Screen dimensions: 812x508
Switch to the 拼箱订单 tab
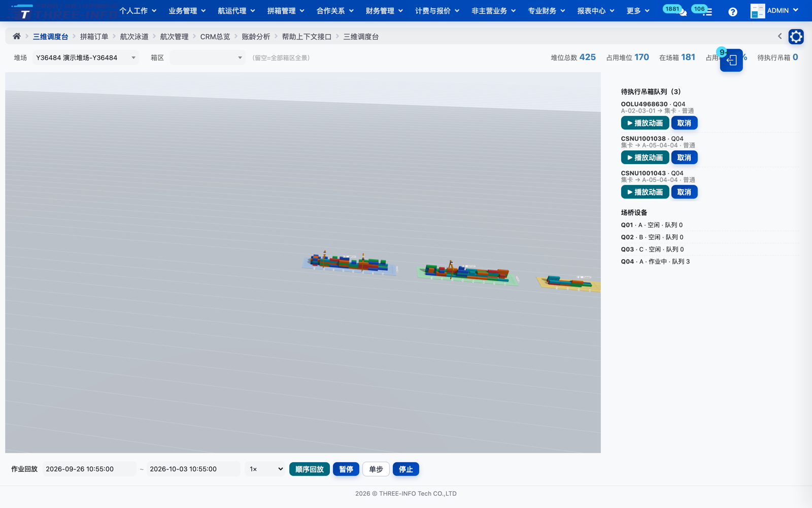[x=94, y=37]
